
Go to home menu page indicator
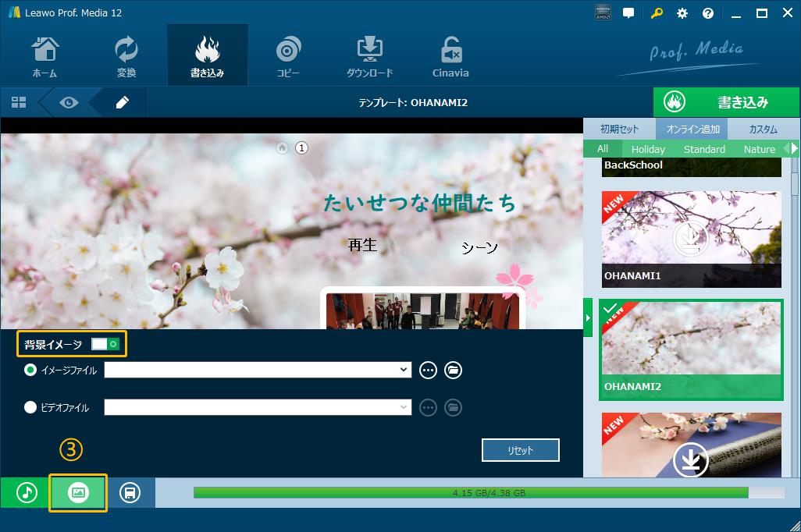282,148
